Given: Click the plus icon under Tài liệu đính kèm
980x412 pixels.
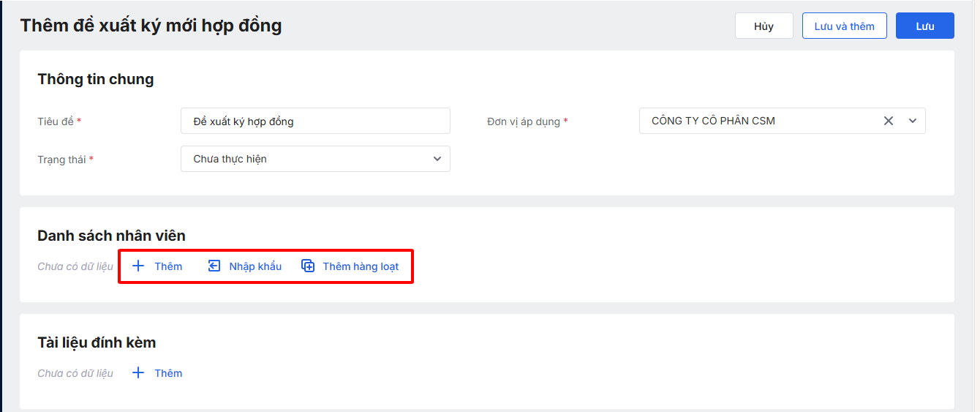Looking at the screenshot, I should pos(138,372).
